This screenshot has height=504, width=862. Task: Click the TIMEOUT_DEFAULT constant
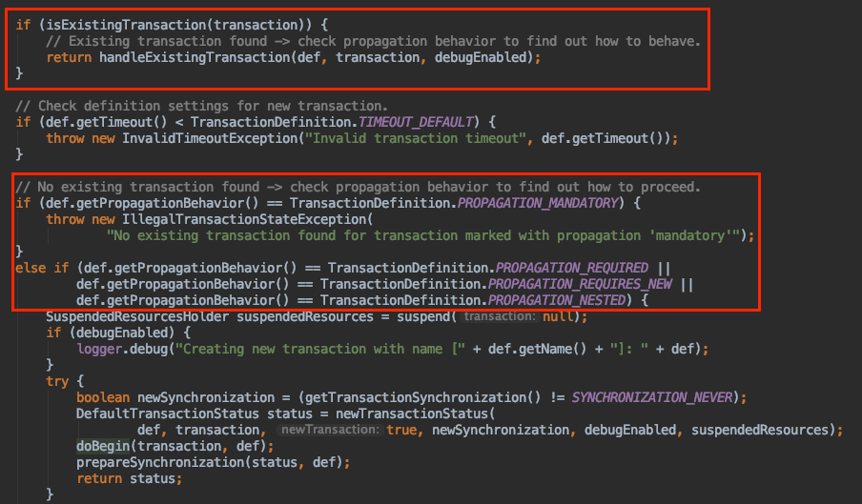[x=416, y=123]
